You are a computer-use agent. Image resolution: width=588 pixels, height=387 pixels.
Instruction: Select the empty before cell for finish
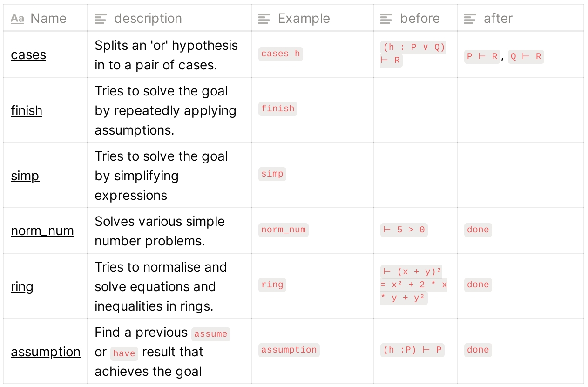pos(415,110)
